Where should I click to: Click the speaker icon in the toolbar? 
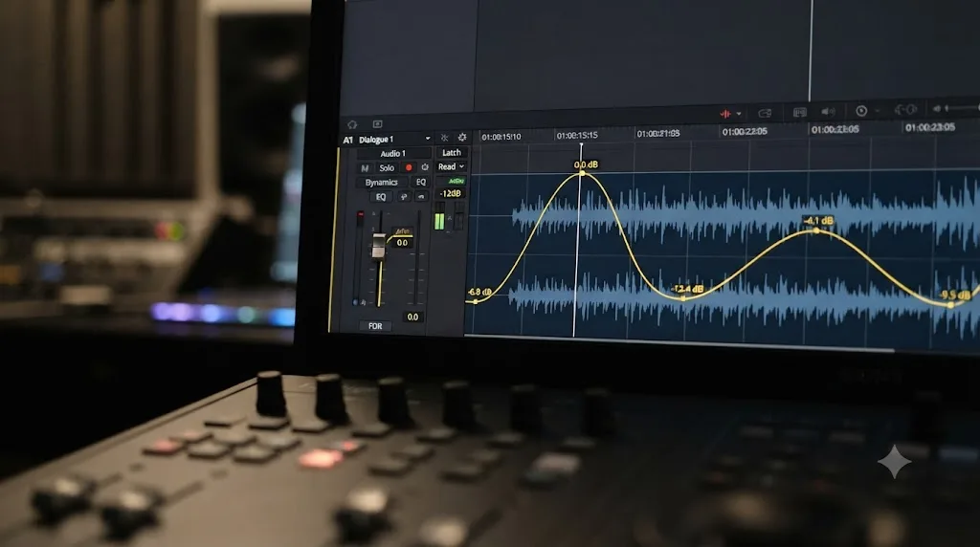828,112
